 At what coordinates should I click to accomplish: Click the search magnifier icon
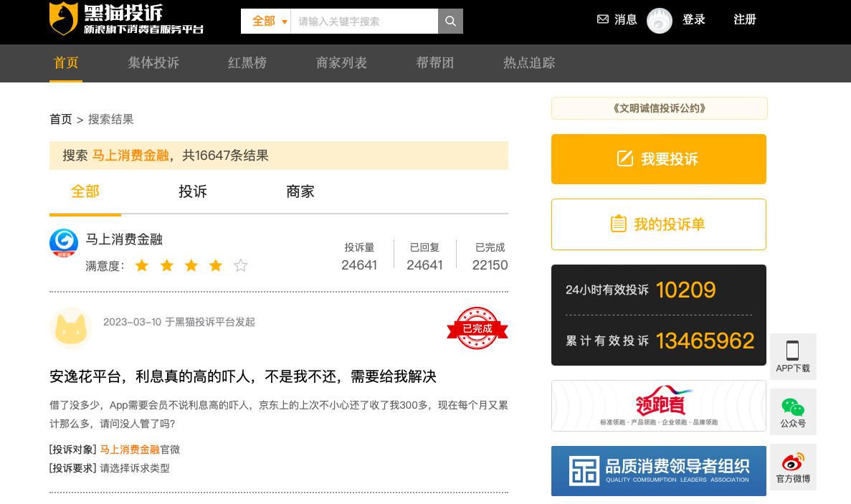tap(450, 21)
